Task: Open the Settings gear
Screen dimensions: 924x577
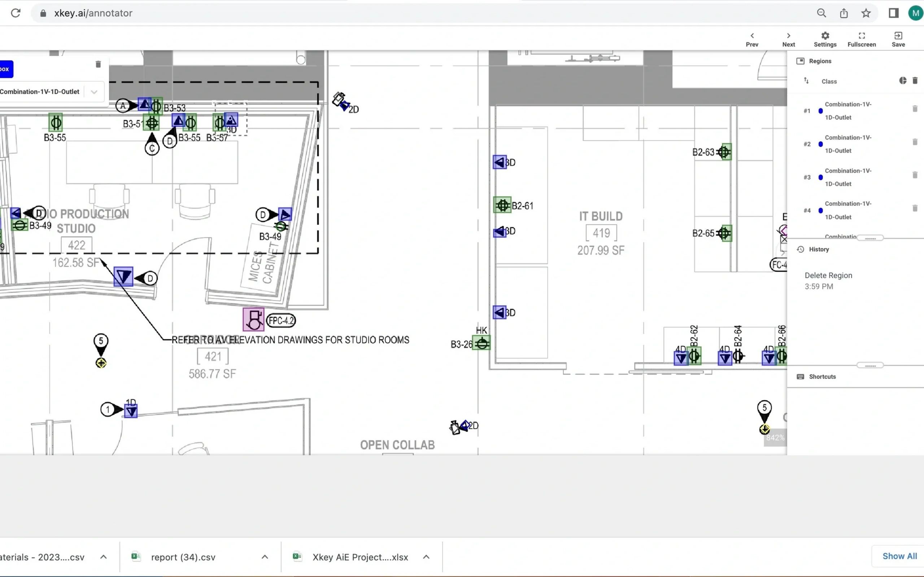Action: point(825,36)
